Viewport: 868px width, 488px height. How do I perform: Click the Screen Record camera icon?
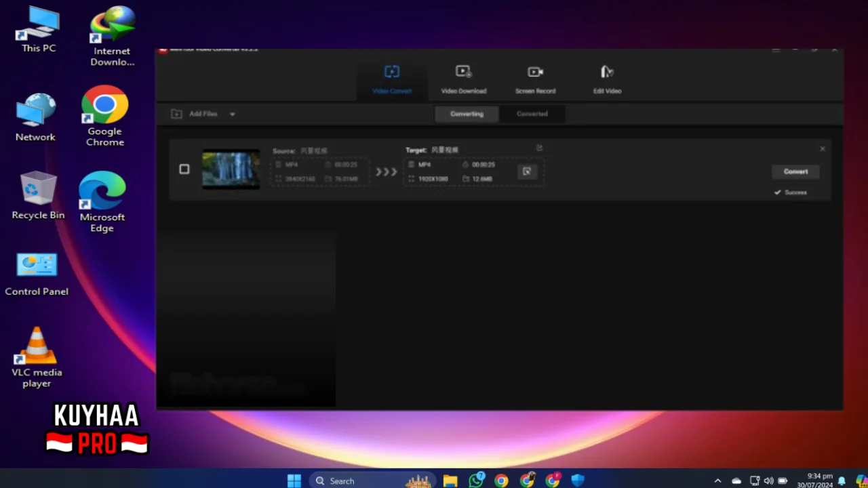pos(535,72)
